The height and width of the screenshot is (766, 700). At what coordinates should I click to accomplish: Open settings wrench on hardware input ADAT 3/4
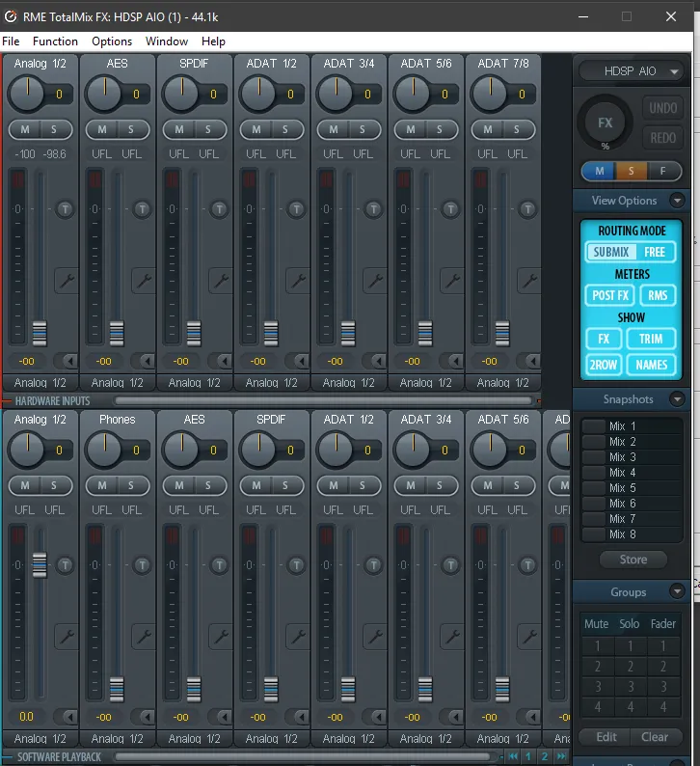[375, 281]
